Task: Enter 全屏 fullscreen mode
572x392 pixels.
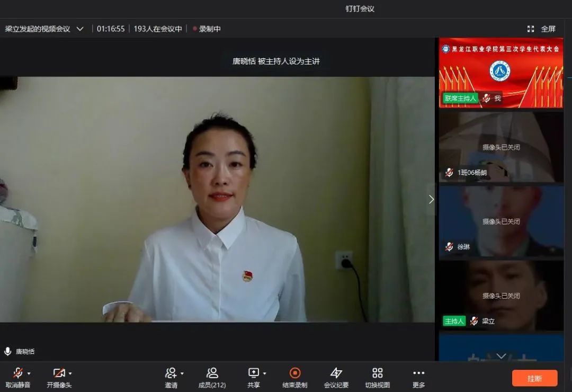Action: click(542, 29)
